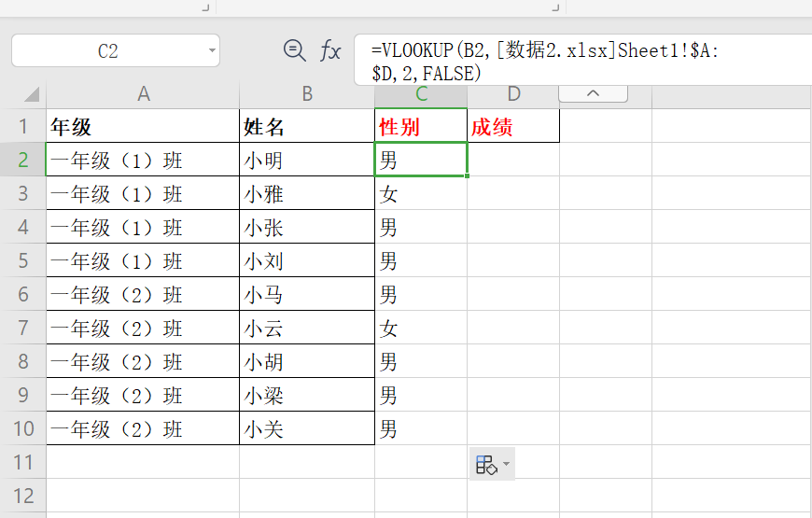
Task: Open the Name Box dropdown arrow
Action: tap(212, 50)
